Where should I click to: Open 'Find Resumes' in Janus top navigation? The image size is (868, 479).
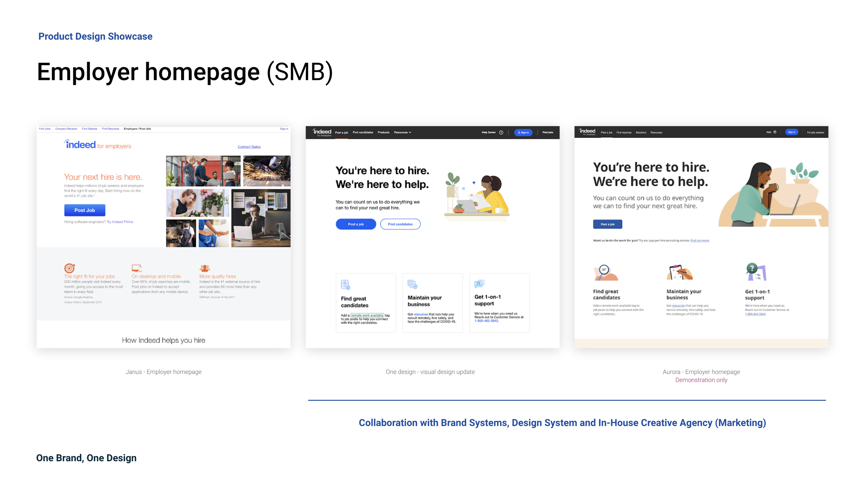point(110,129)
